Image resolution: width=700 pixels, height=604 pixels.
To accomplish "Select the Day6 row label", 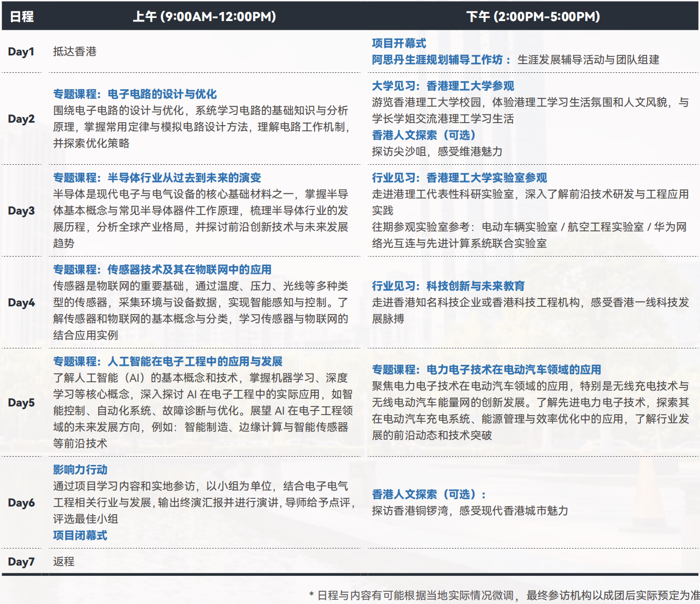I will [x=22, y=503].
